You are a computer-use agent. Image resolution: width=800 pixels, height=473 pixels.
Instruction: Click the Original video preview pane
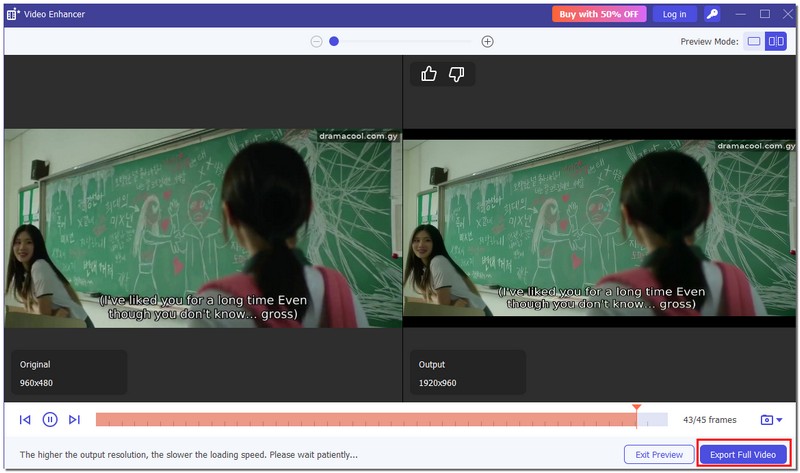(x=202, y=228)
